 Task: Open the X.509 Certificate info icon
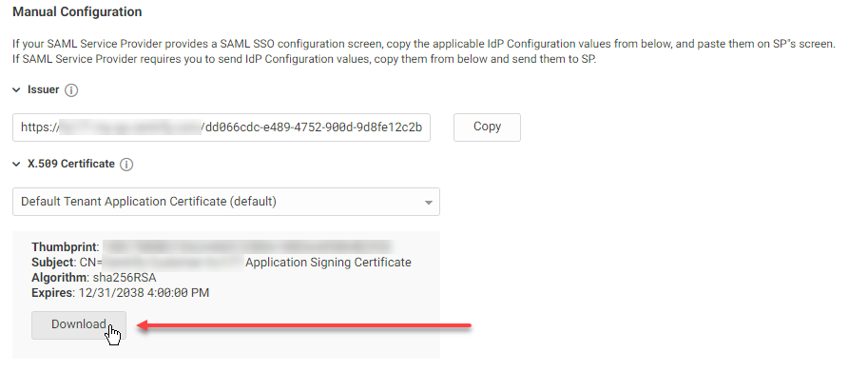click(x=126, y=165)
